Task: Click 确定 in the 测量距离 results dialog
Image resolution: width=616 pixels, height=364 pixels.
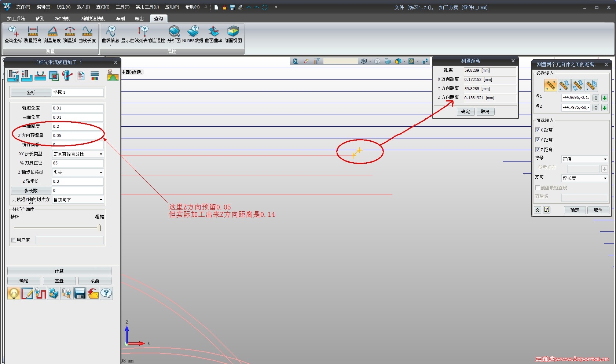Action: pos(466,112)
